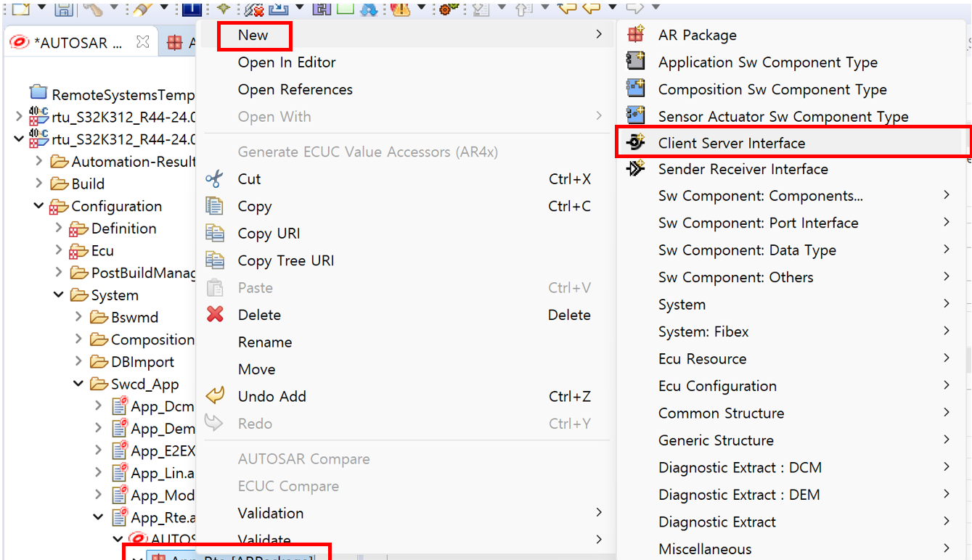Select the DBImport folder in tree

[142, 362]
